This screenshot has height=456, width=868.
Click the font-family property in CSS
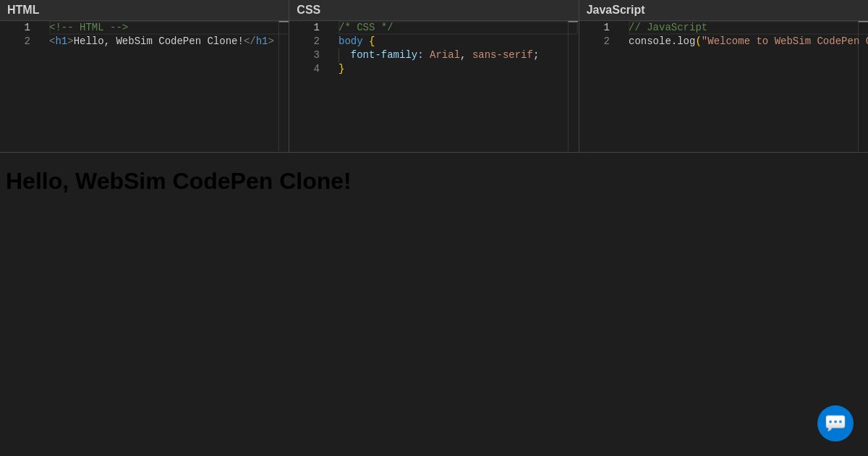tap(385, 55)
